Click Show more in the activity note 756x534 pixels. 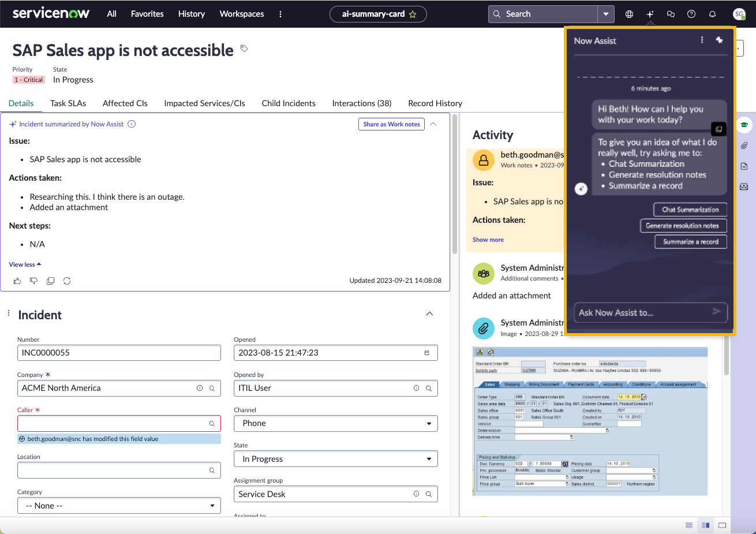tap(488, 240)
